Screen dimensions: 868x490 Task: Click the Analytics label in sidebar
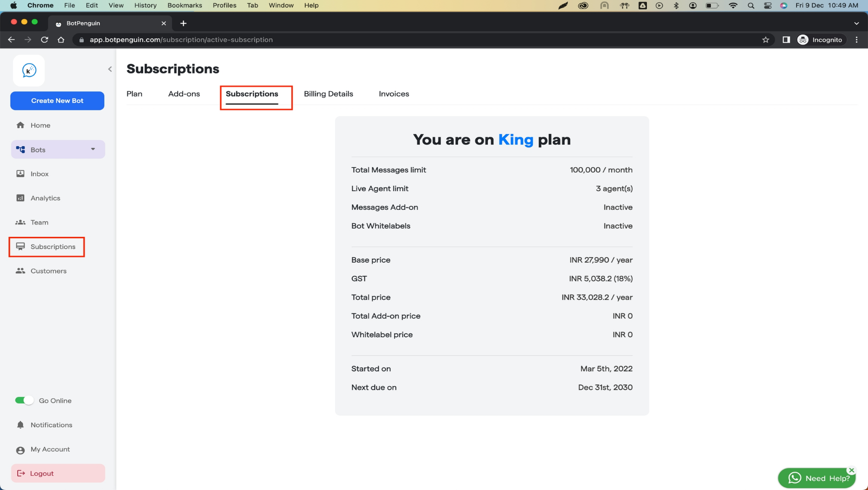pyautogui.click(x=45, y=198)
